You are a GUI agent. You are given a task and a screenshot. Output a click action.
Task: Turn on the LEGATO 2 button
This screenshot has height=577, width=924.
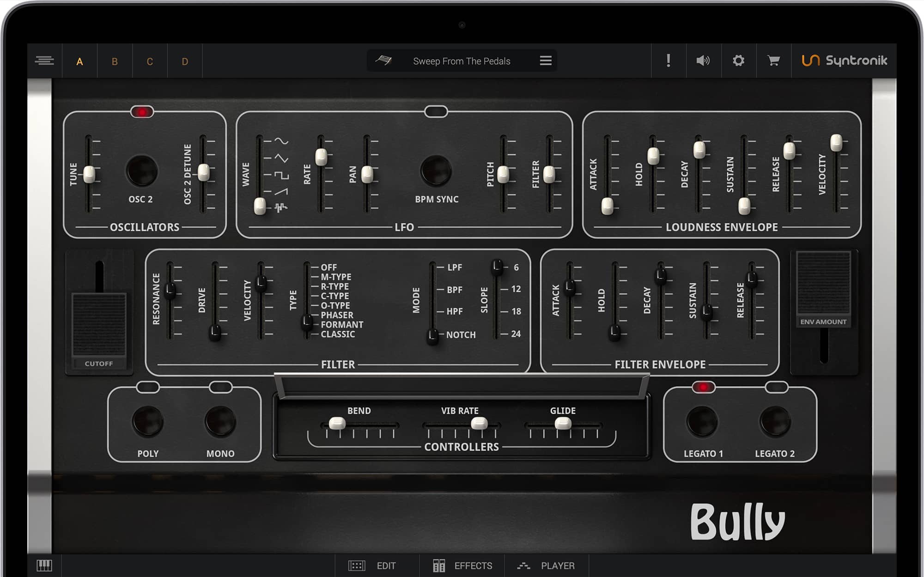click(x=775, y=421)
